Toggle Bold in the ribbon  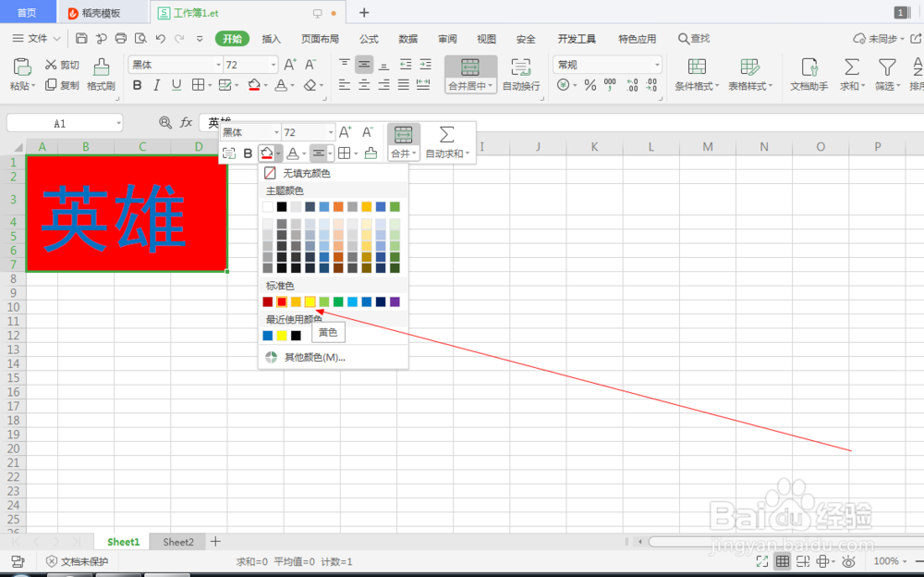click(x=138, y=85)
